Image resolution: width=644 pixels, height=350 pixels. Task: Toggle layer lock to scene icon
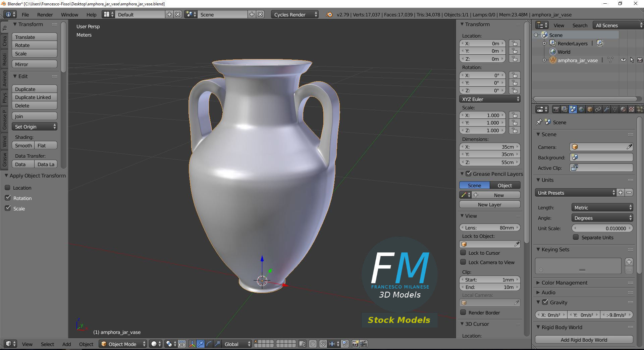pyautogui.click(x=302, y=344)
